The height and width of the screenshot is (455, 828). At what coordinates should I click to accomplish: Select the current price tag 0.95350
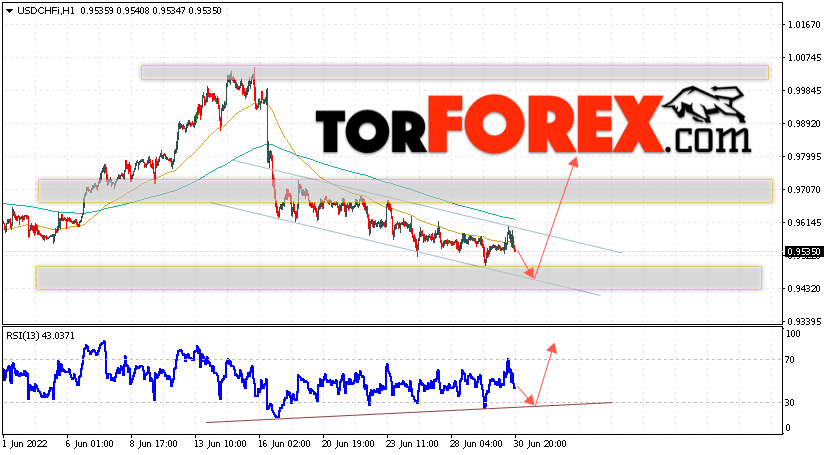[x=803, y=252]
